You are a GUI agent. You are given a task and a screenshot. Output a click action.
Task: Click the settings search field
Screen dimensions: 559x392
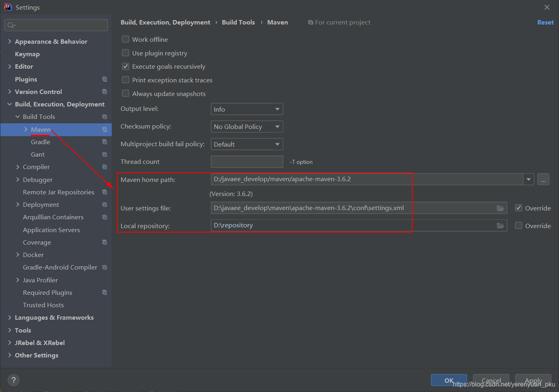coord(56,25)
